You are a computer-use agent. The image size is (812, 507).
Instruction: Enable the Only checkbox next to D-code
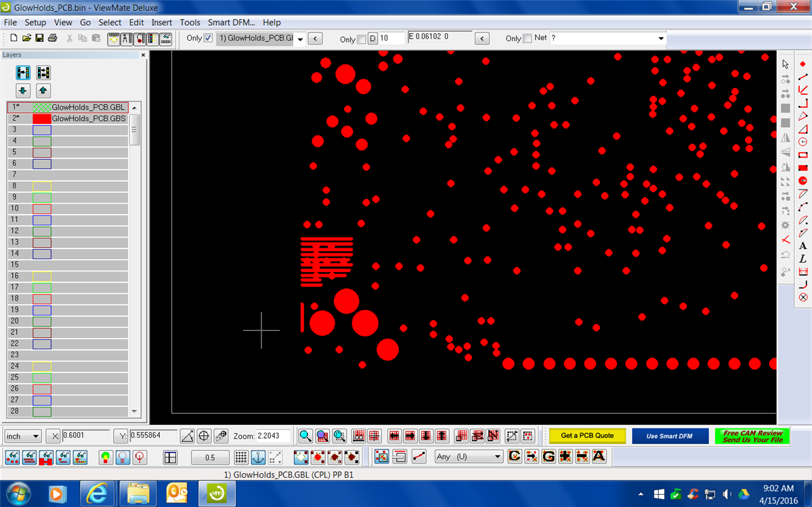(362, 39)
